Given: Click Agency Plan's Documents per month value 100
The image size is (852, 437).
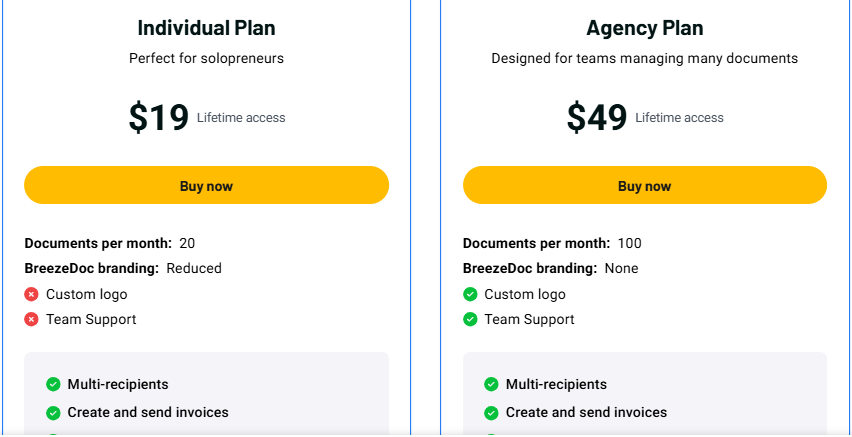Looking at the screenshot, I should click(630, 244).
